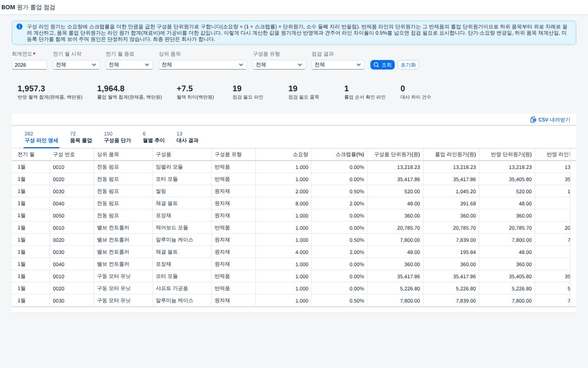Expand the 상위 품목 dropdown
Screen dimensions: 588x368
[203, 65]
